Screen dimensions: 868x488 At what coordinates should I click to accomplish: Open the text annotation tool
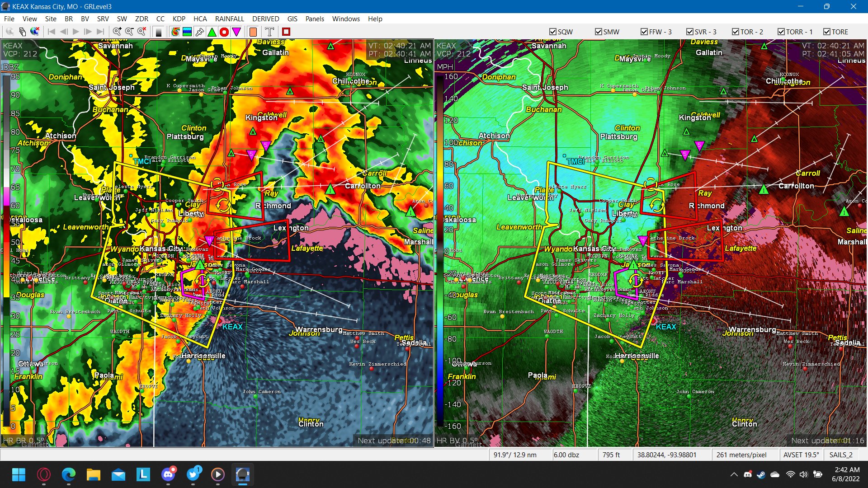point(269,32)
